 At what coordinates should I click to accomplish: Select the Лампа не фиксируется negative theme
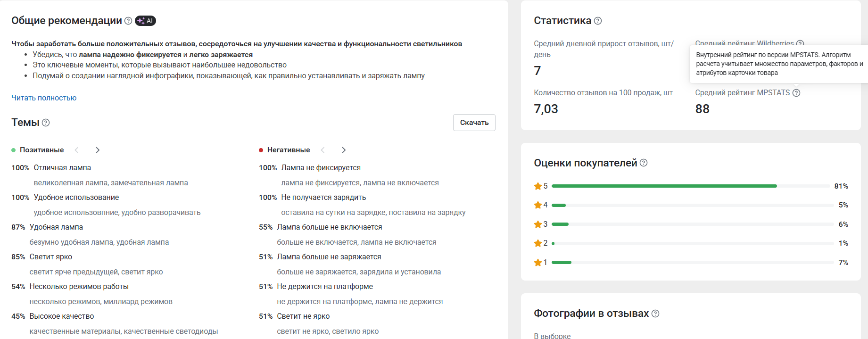[x=321, y=168]
